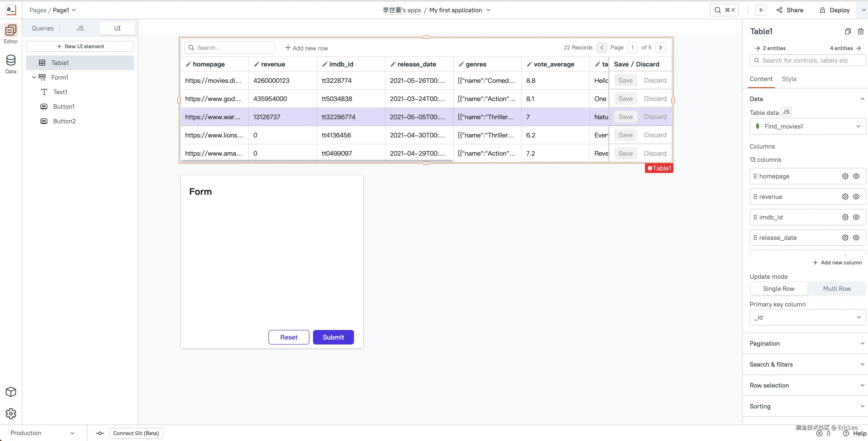Toggle homepage column visibility with the eye icon

click(x=856, y=176)
